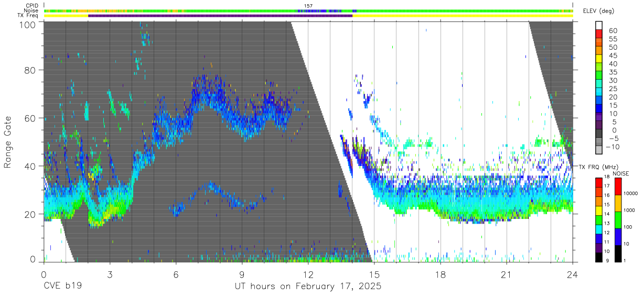Click the UT hours axis '9' tick label
Viewport: 644px width, 297px height.
(242, 274)
